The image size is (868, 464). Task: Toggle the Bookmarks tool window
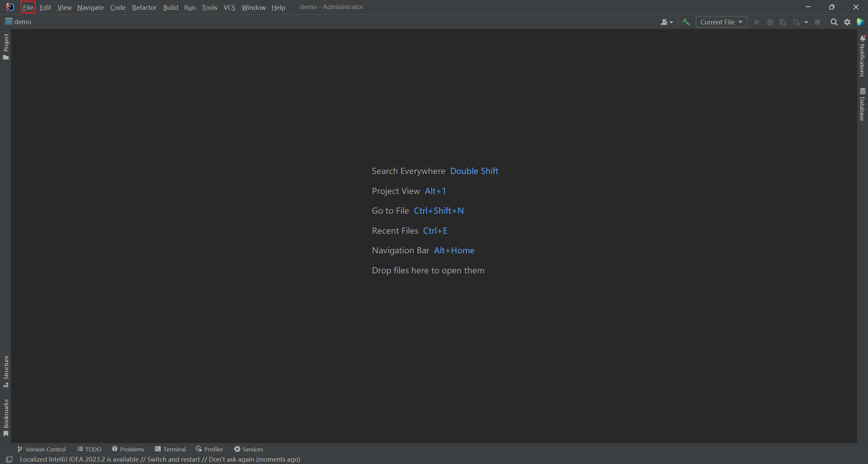coord(6,418)
